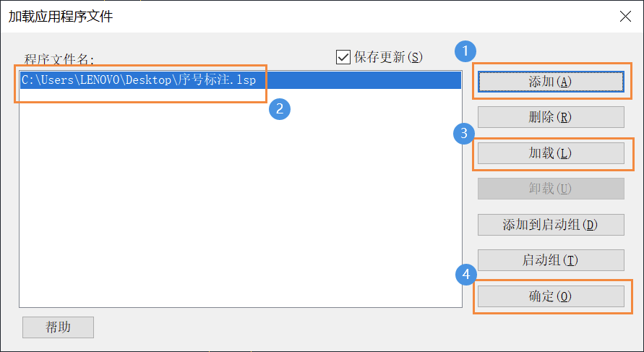Remove the file with 删除(R)

(x=551, y=117)
